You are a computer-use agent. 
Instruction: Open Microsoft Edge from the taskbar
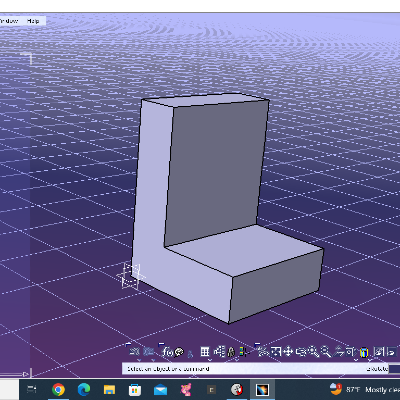click(x=84, y=389)
